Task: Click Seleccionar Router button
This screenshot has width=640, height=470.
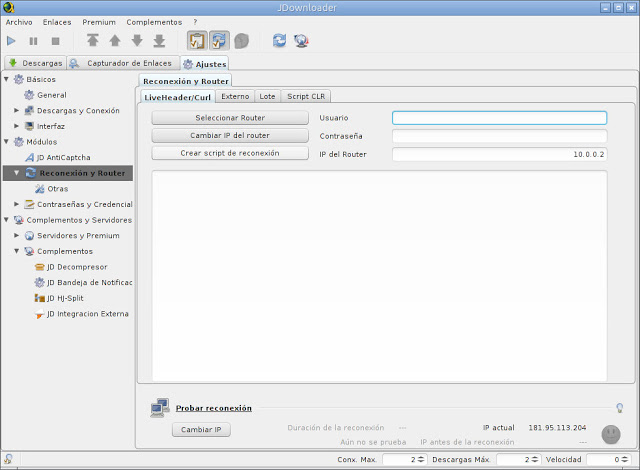Action: (x=230, y=118)
